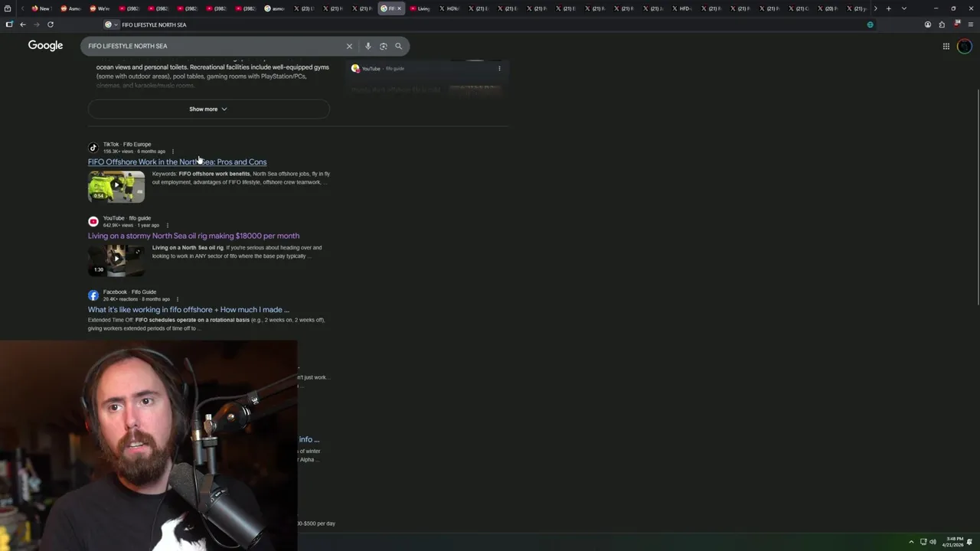This screenshot has width=980, height=551.
Task: Switch to the 'HFD-' X tab
Action: (x=681, y=8)
